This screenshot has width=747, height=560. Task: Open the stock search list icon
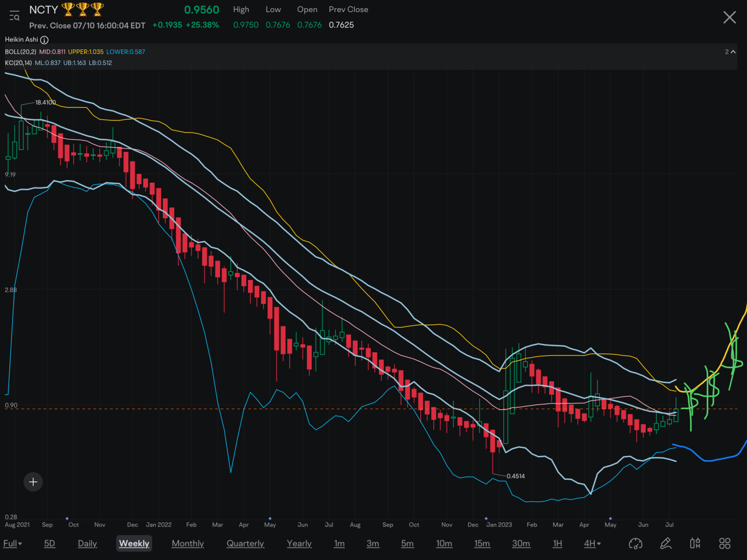[14, 16]
